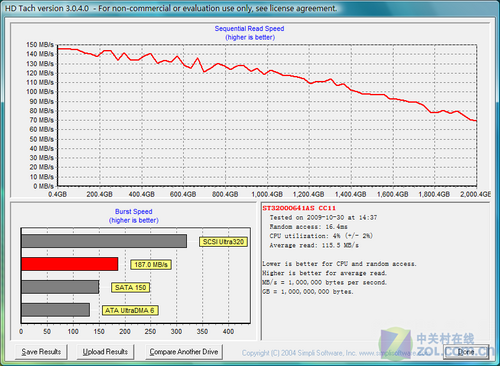Click the ATA UltraDMA 6 gray bar
The height and width of the screenshot is (366, 500).
tap(56, 310)
